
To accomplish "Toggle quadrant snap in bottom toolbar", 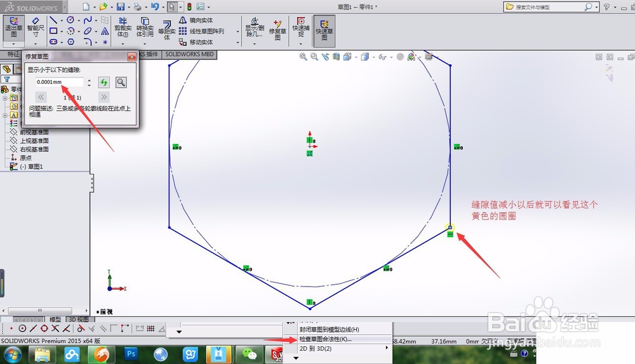I will pos(44,328).
